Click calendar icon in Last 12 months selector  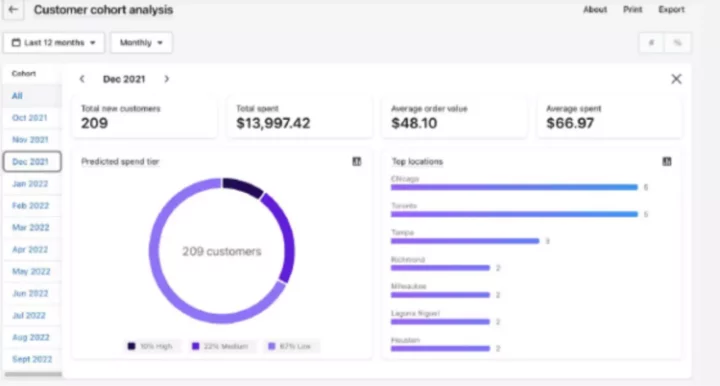16,43
